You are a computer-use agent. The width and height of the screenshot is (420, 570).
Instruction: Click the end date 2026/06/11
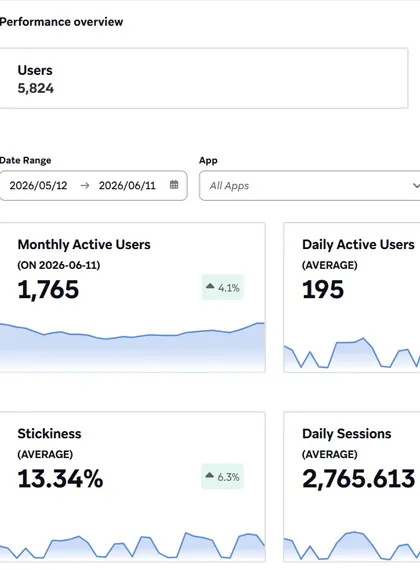coord(127,186)
